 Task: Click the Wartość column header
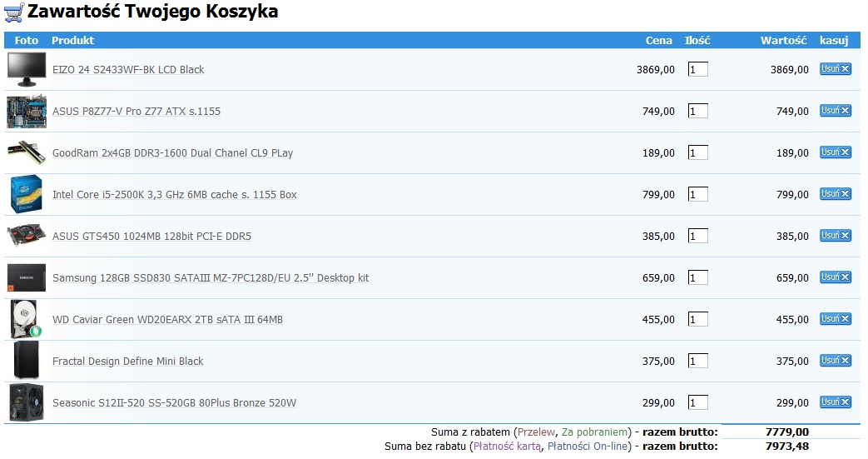coord(783,41)
